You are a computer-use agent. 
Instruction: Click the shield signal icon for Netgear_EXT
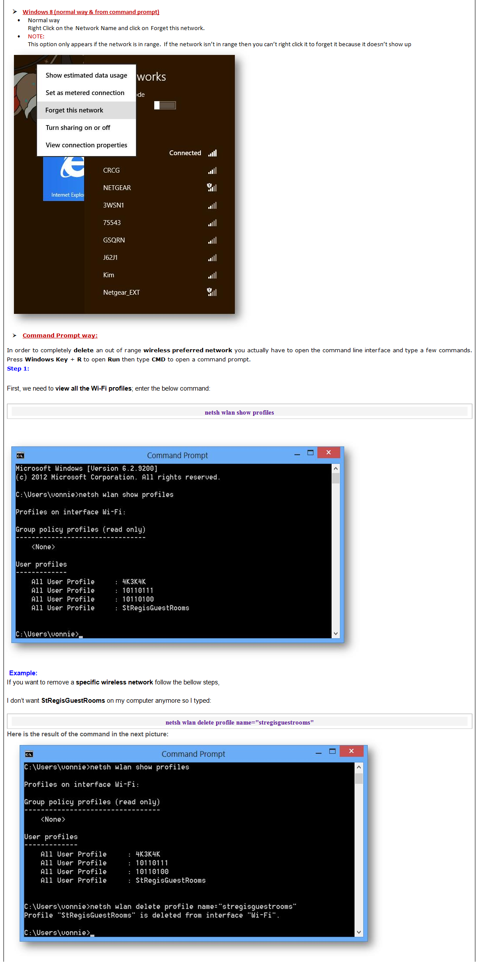pos(212,292)
